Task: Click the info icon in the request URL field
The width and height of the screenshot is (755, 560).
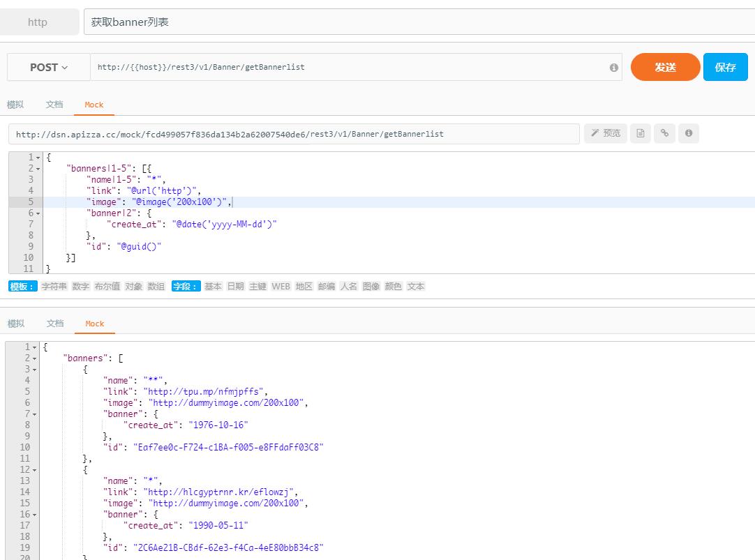Action: [x=614, y=68]
